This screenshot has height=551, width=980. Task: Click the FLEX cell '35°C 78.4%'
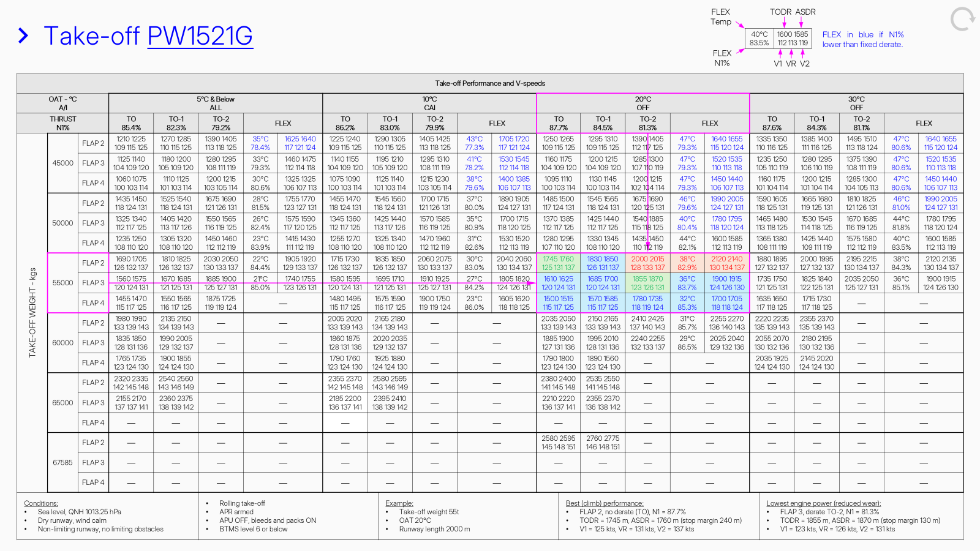(260, 143)
